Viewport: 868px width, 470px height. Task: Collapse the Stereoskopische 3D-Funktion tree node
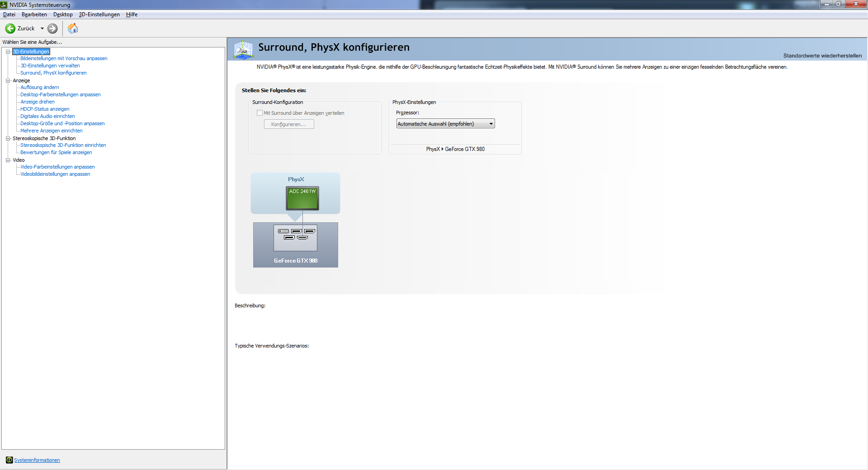8,138
